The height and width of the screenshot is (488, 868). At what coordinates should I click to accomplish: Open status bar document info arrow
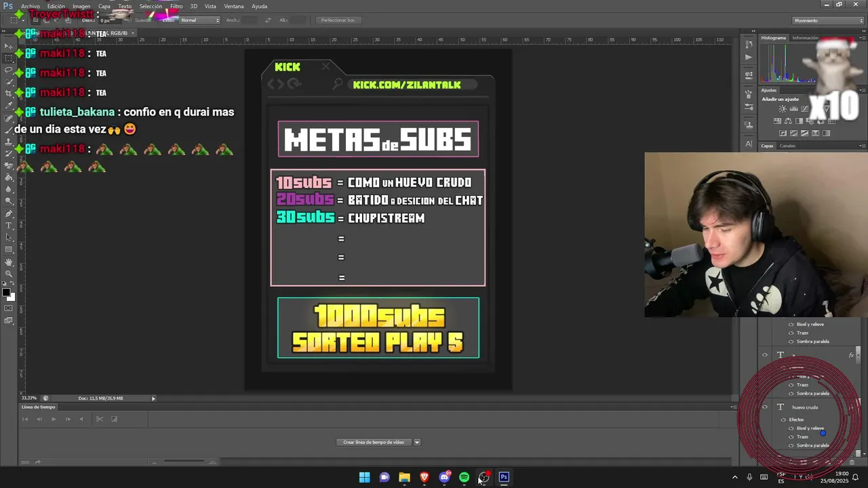pyautogui.click(x=153, y=399)
